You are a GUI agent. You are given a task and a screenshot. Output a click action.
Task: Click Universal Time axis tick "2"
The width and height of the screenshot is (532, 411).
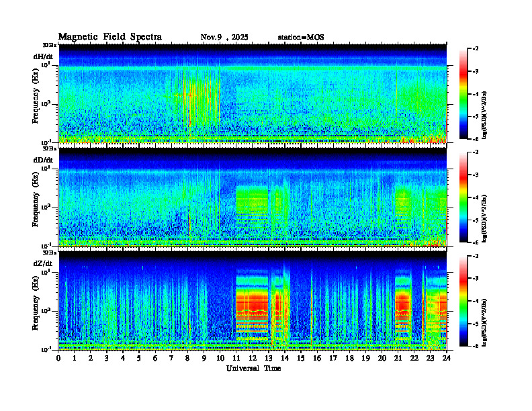91,359
